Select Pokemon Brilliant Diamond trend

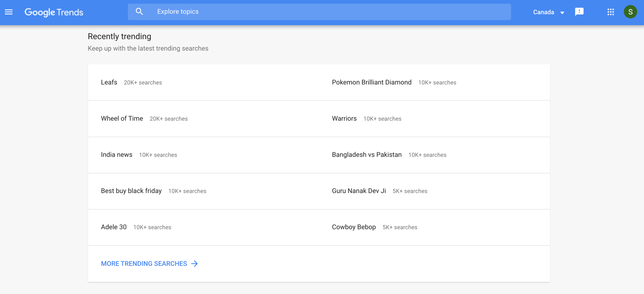click(371, 82)
